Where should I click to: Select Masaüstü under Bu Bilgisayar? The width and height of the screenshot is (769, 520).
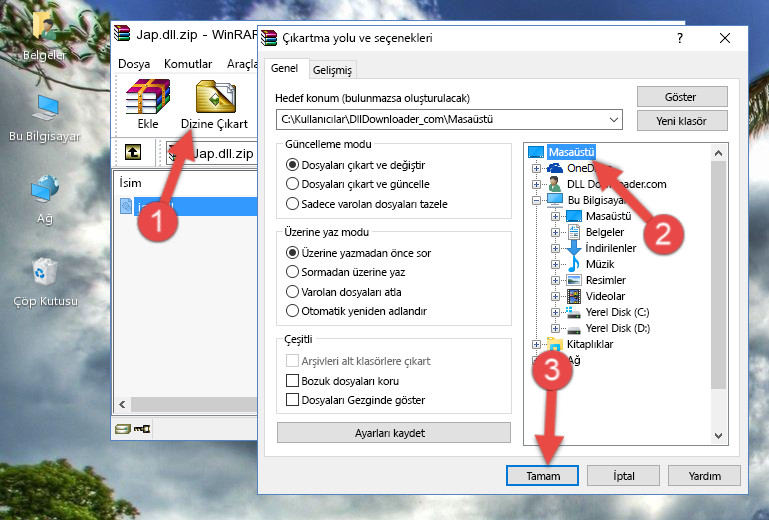[x=608, y=216]
